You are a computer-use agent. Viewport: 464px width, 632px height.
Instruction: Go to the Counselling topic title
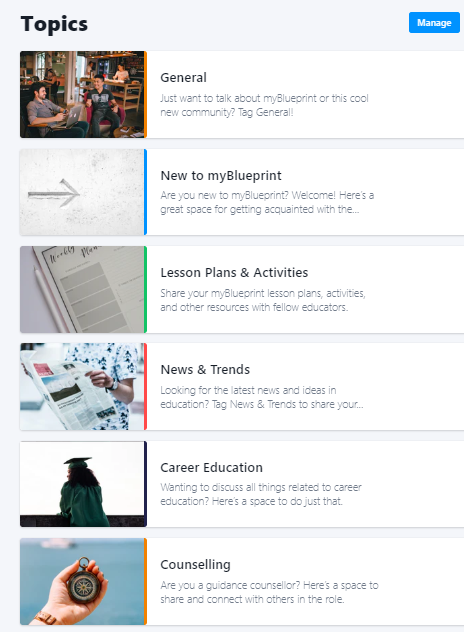196,565
